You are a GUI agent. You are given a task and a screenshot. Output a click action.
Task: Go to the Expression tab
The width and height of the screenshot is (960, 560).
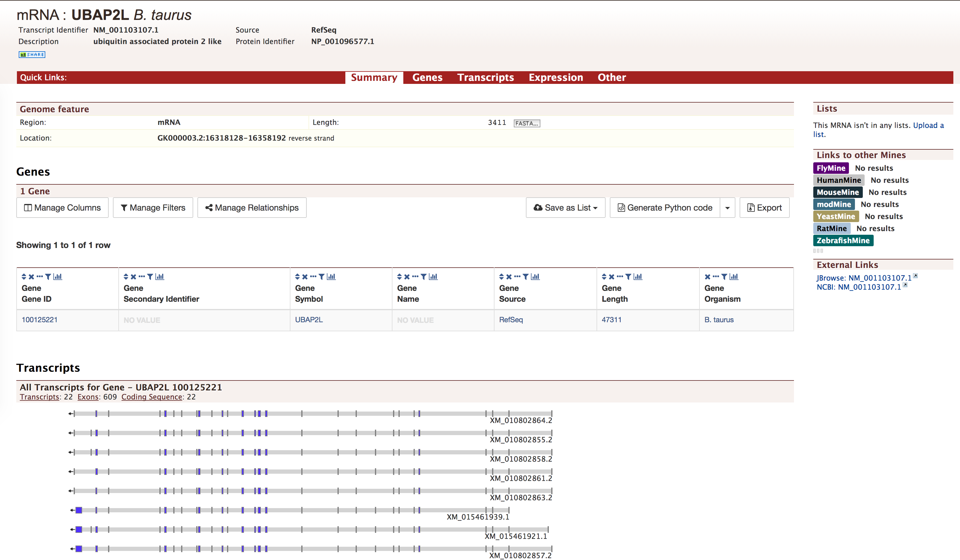pos(555,77)
